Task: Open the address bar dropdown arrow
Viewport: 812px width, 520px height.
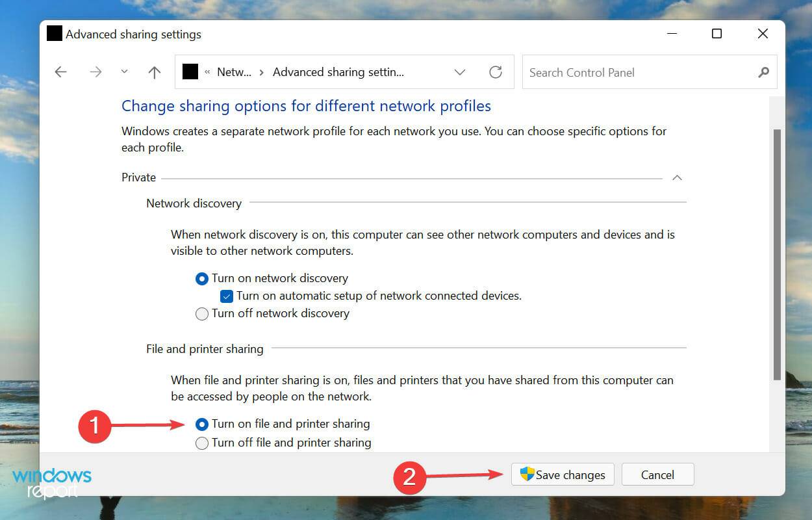Action: [460, 72]
